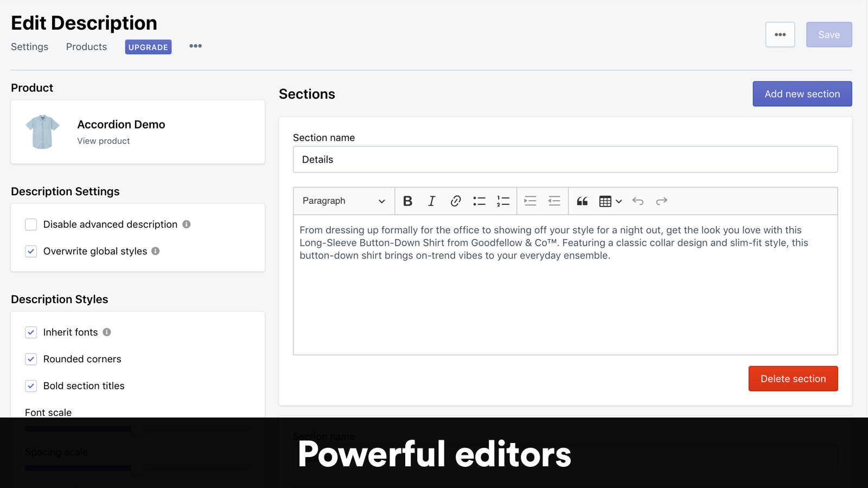
Task: Disable Rounded corners style
Action: pyautogui.click(x=31, y=359)
